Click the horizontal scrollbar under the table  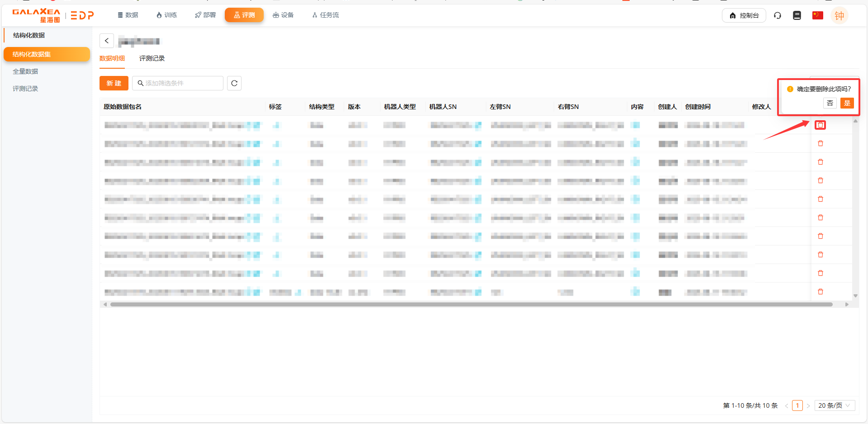471,305
